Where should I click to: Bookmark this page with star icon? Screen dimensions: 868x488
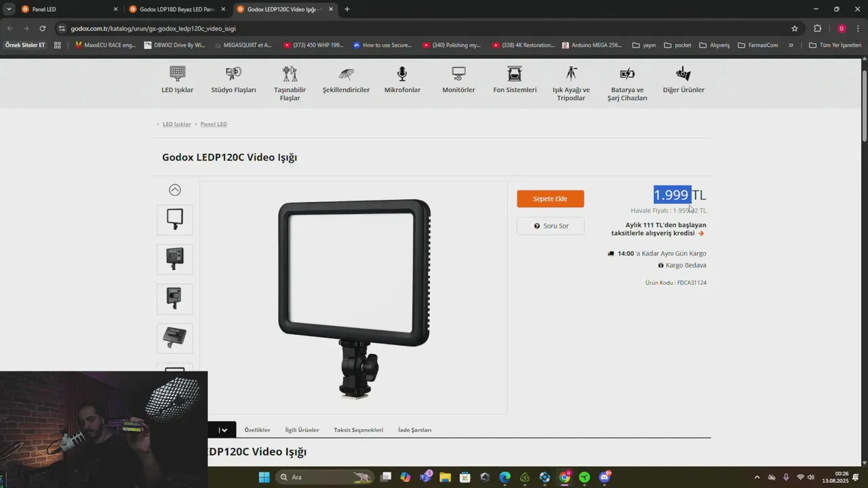click(x=795, y=28)
